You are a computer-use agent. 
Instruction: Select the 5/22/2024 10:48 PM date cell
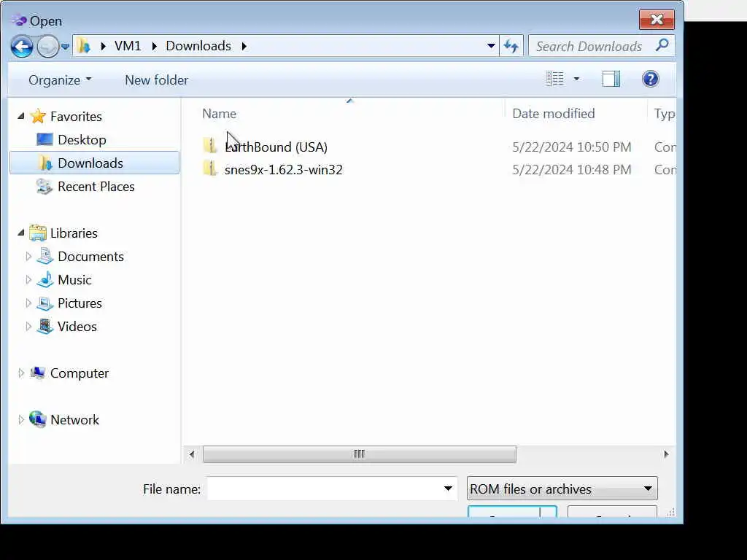click(572, 170)
